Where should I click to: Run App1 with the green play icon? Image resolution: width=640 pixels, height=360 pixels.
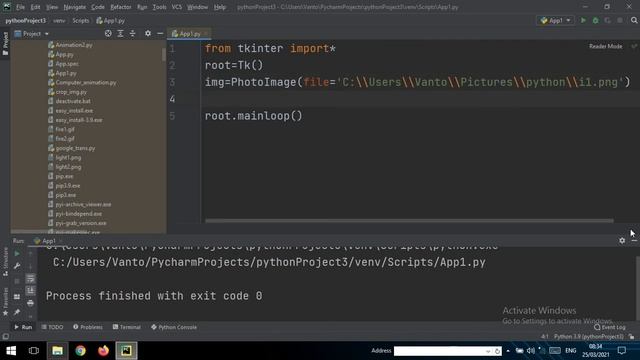pos(583,20)
